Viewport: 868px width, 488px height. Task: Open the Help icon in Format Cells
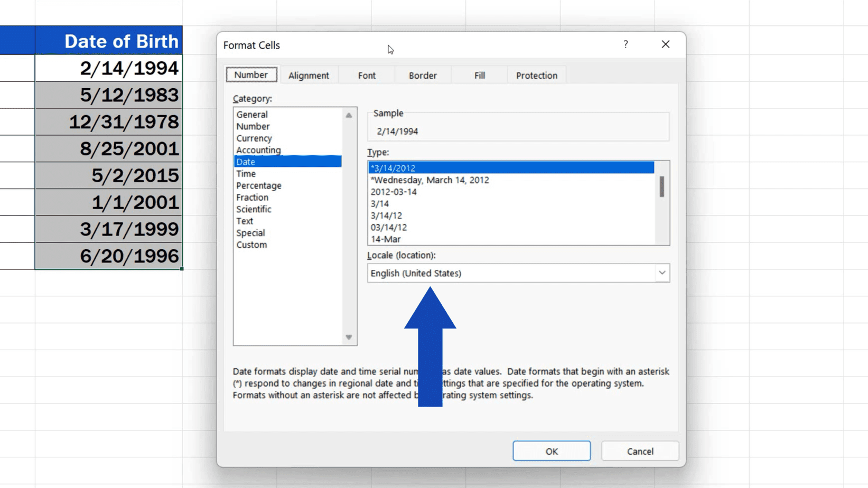[x=626, y=44]
